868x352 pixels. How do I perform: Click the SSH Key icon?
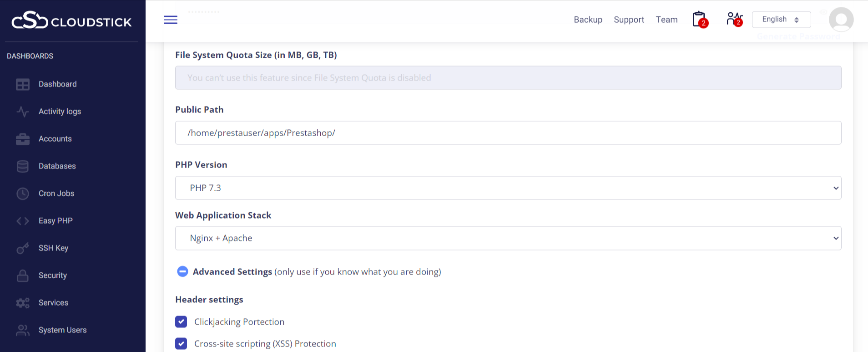point(23,248)
